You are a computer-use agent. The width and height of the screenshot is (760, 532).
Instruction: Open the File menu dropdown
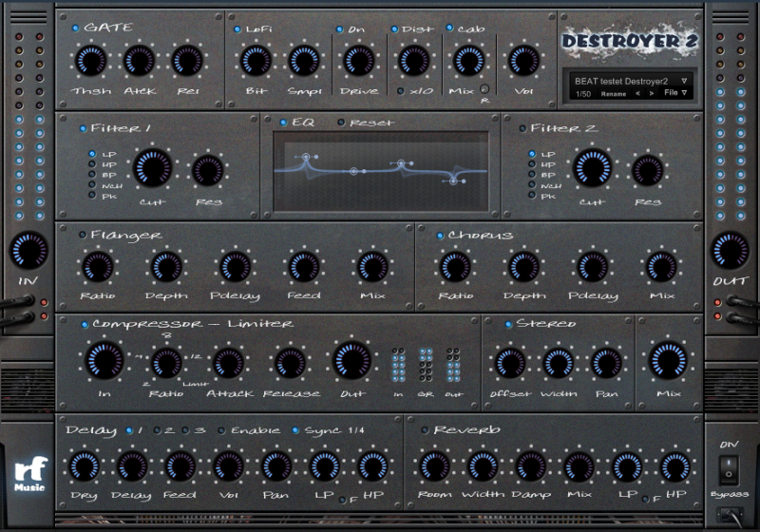pos(675,93)
